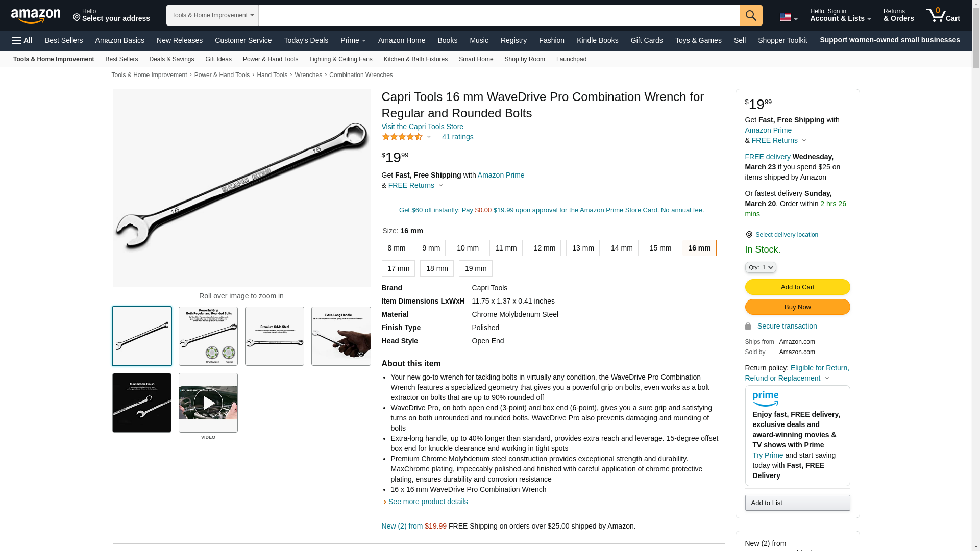This screenshot has width=980, height=551.
Task: Click inside the Amazon search field
Action: click(499, 15)
